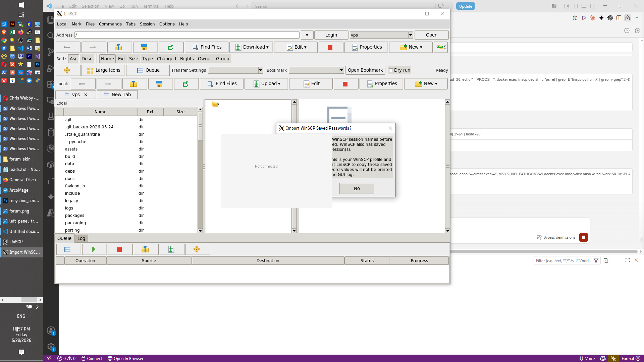Click green start queue button
This screenshot has width=644, height=362.
[x=94, y=249]
